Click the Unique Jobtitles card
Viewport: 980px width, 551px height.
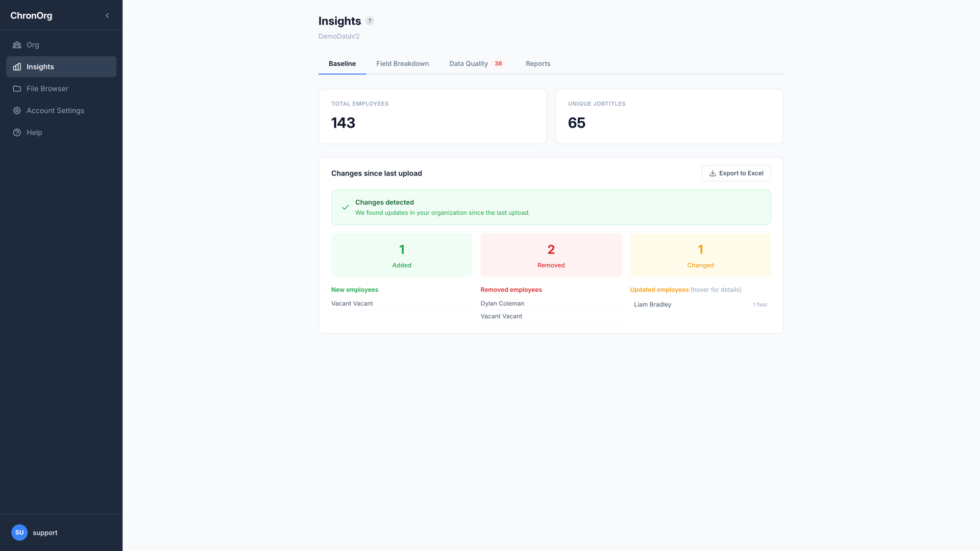coord(669,116)
